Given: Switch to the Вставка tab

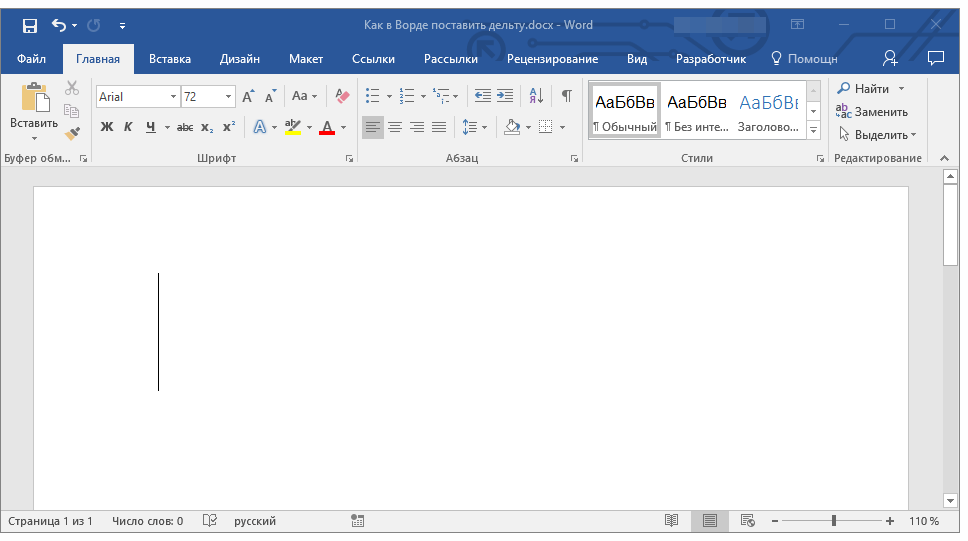Looking at the screenshot, I should [170, 59].
